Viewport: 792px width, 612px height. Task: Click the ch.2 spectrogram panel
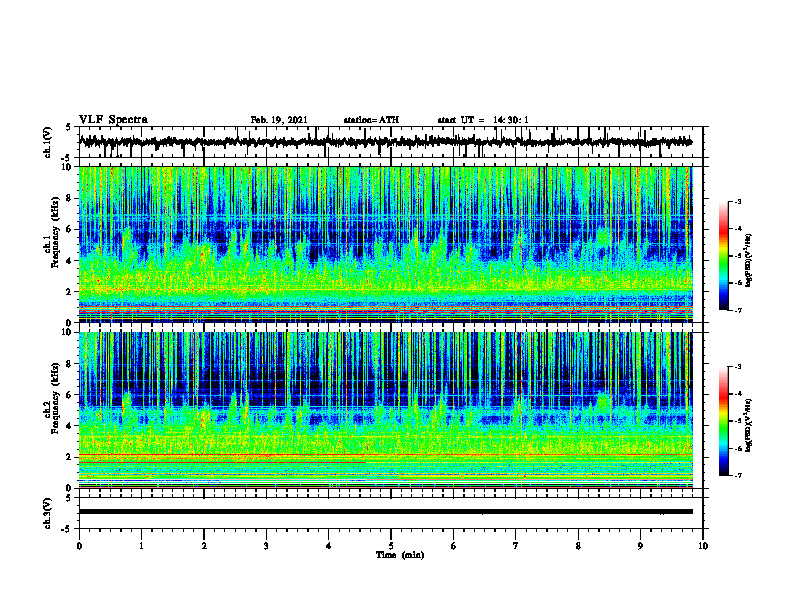click(385, 410)
